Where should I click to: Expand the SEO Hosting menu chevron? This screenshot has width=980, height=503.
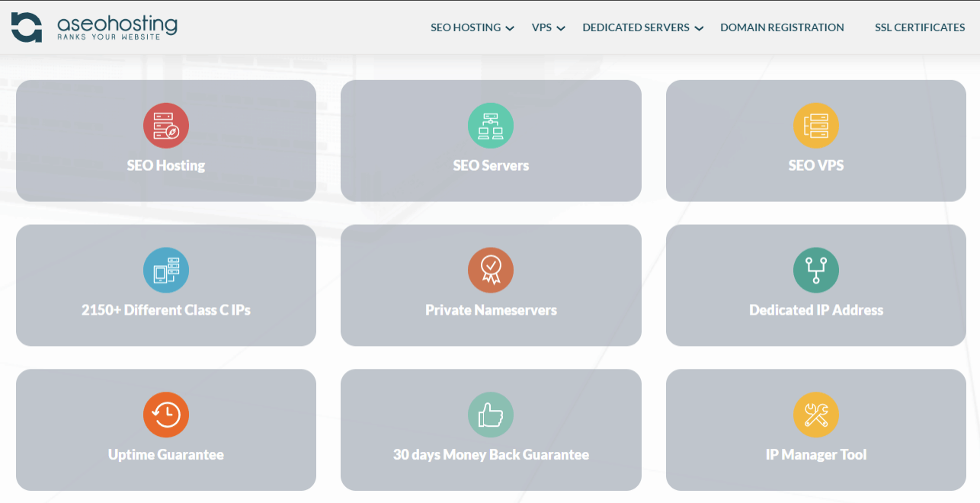click(x=510, y=28)
